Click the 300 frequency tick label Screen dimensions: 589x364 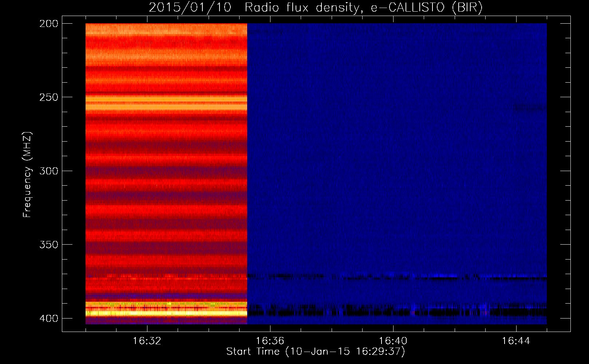point(49,171)
